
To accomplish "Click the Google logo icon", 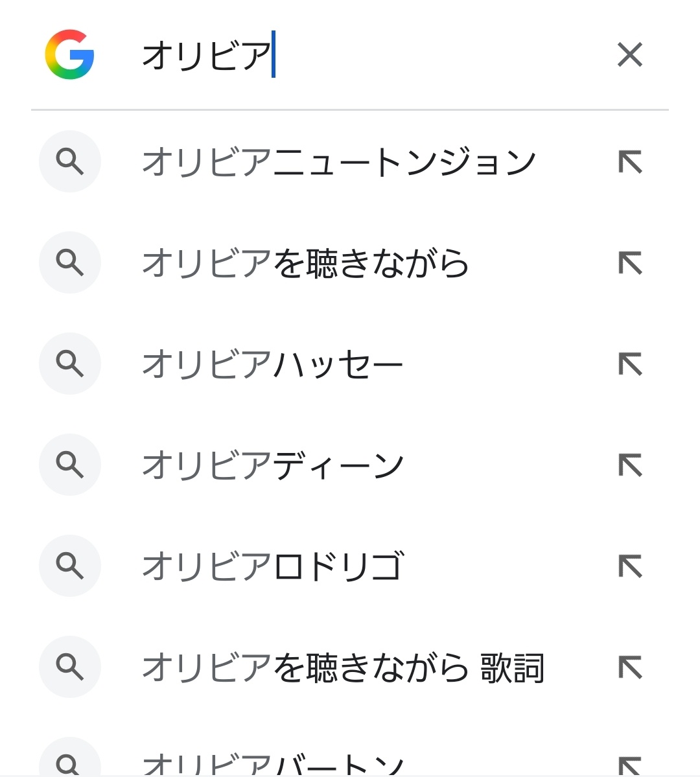I will tap(70, 54).
